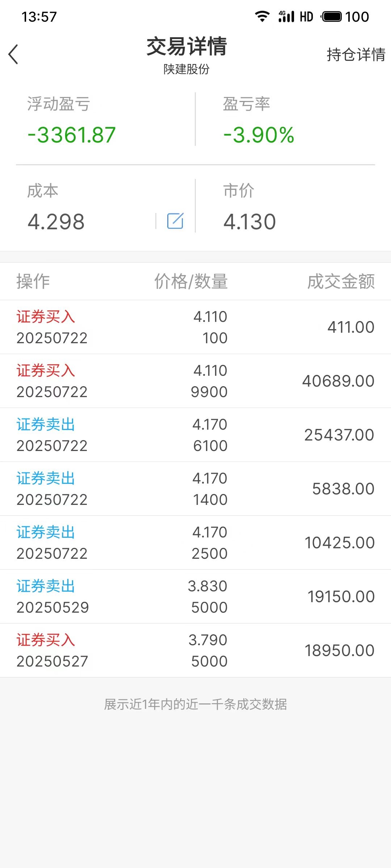This screenshot has height=868, width=391.
Task: Open sell record with amount 5838.00
Action: coord(195,489)
